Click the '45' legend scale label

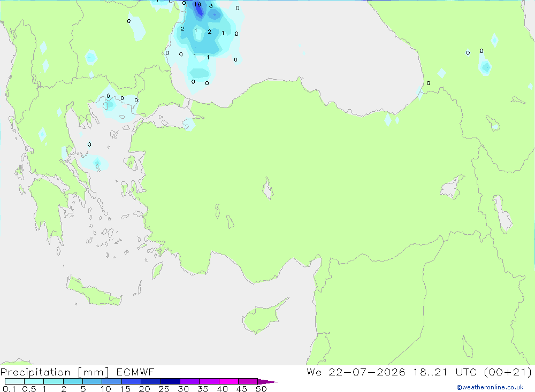242,389
